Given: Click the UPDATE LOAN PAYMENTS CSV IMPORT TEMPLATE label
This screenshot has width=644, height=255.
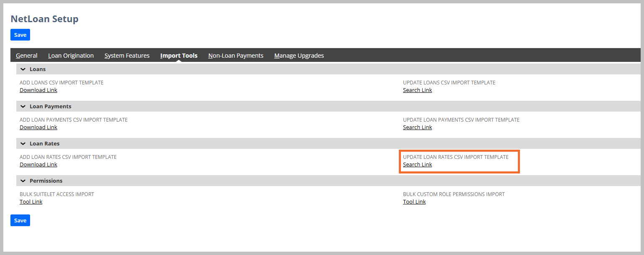Looking at the screenshot, I should 461,120.
